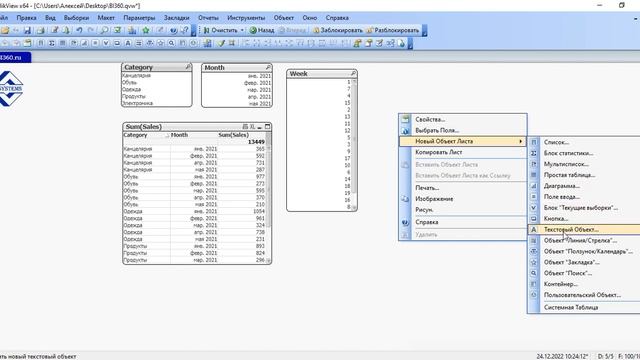Create a text object via design toolbar A icon
This screenshot has width=640, height=360.
pos(128,43)
